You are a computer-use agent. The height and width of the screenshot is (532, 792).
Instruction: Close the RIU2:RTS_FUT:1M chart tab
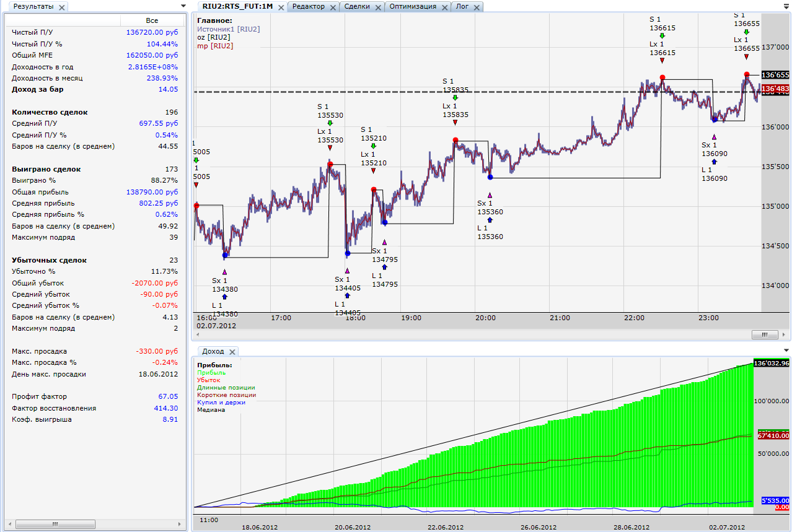[x=281, y=7]
